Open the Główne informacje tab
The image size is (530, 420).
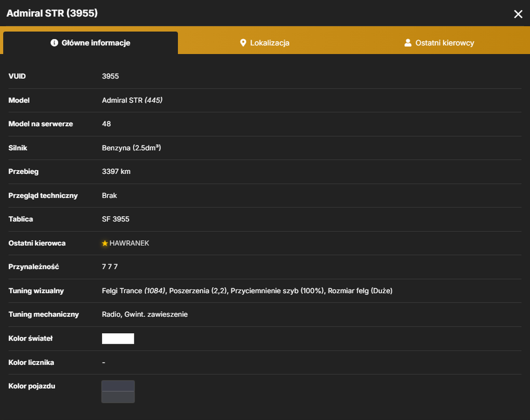pos(91,43)
